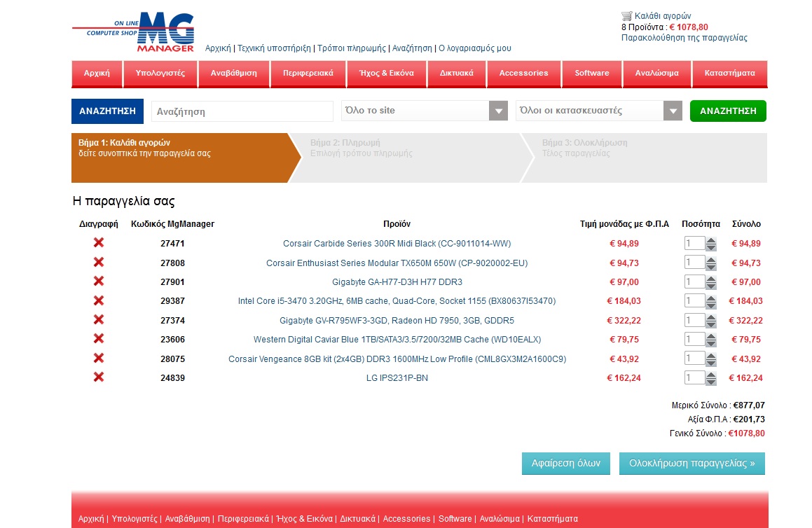This screenshot has width=812, height=528.
Task: Click 'Βήμα 3: Ολοκλήρωση' step
Action: (644, 158)
